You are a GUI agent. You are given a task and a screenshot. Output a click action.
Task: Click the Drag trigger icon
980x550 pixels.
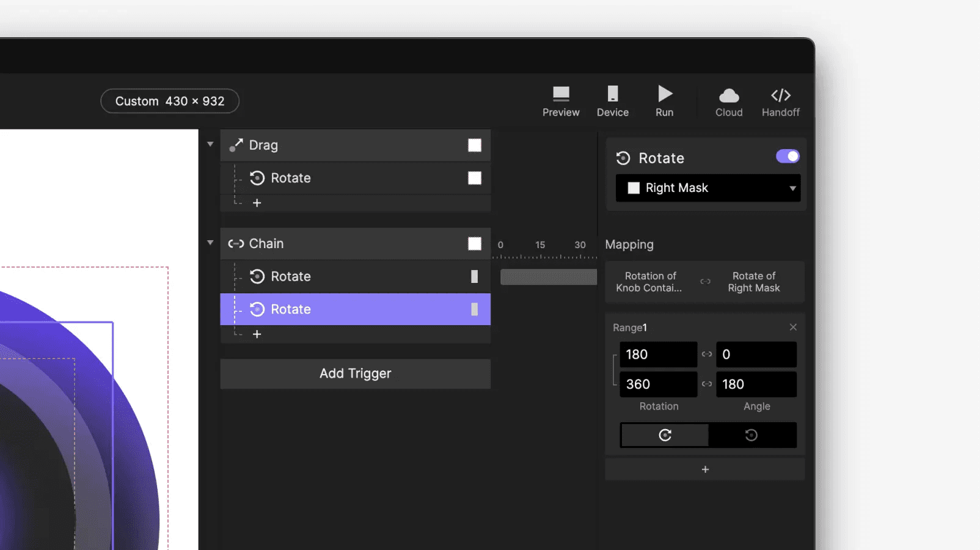click(236, 145)
